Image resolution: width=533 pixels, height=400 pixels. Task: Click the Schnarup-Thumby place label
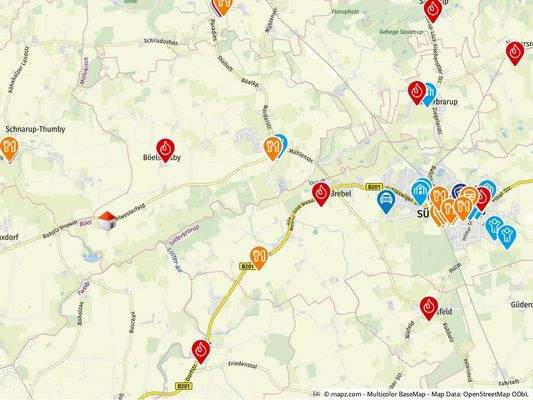(x=35, y=129)
